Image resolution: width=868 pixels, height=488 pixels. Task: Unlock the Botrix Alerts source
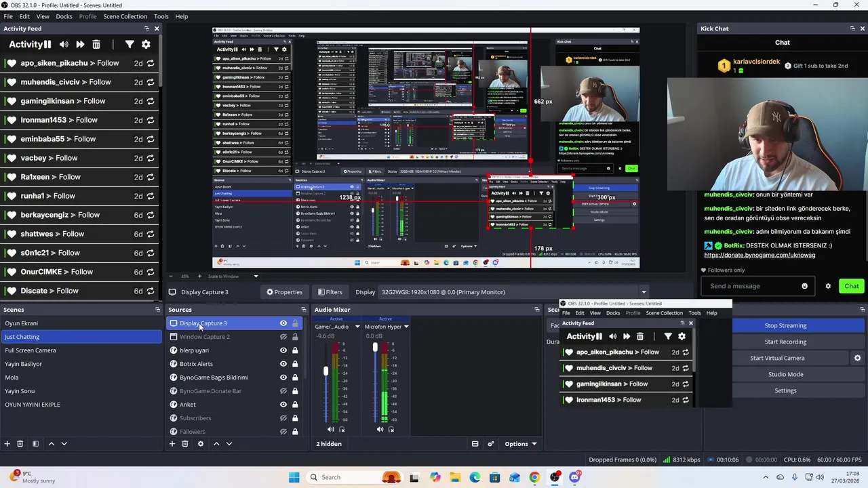coord(295,364)
